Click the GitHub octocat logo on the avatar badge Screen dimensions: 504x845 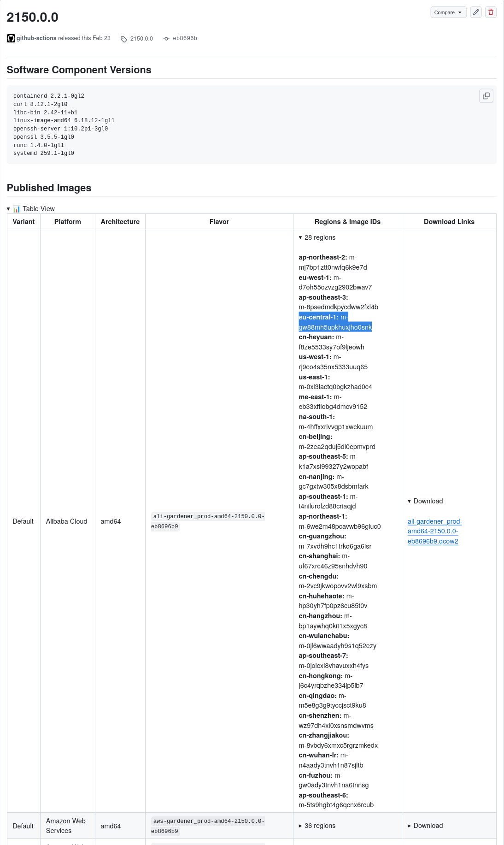[x=11, y=38]
